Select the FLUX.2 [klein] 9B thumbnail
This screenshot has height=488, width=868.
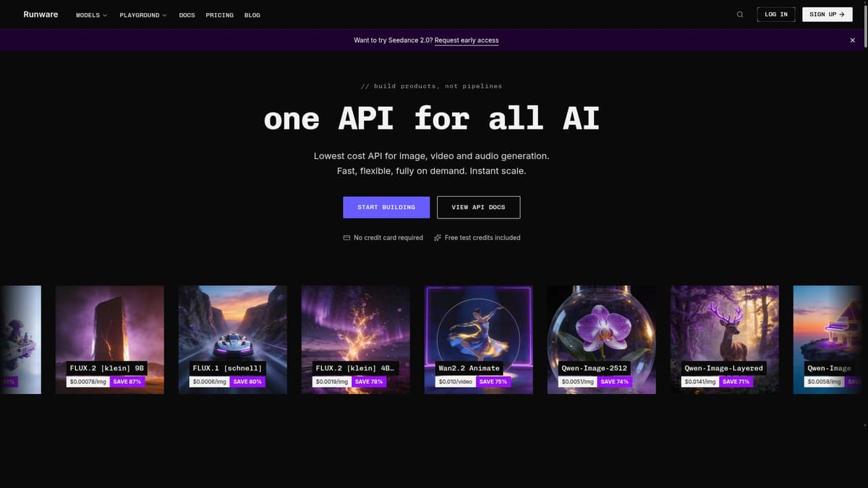[110, 340]
